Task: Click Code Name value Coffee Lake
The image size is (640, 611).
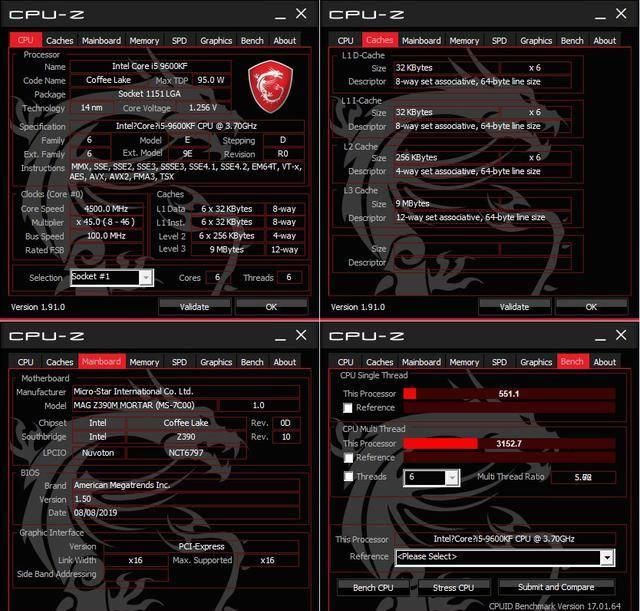Action: 109,80
